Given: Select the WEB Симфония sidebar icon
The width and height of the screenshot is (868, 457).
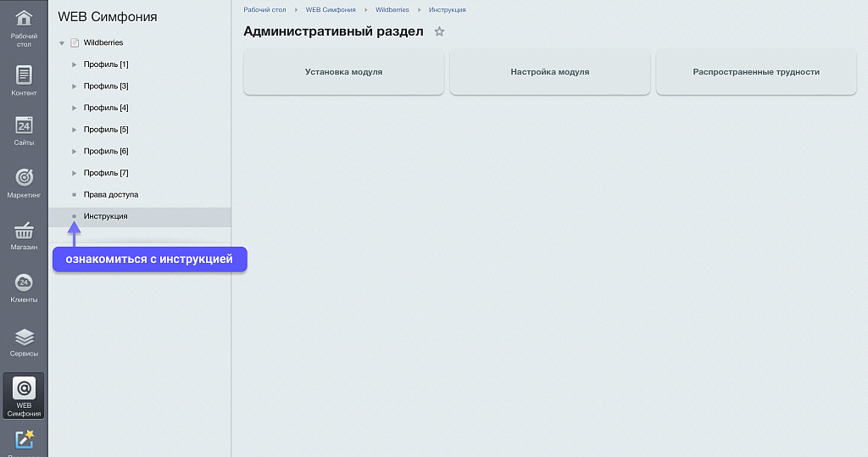Looking at the screenshot, I should 24,389.
